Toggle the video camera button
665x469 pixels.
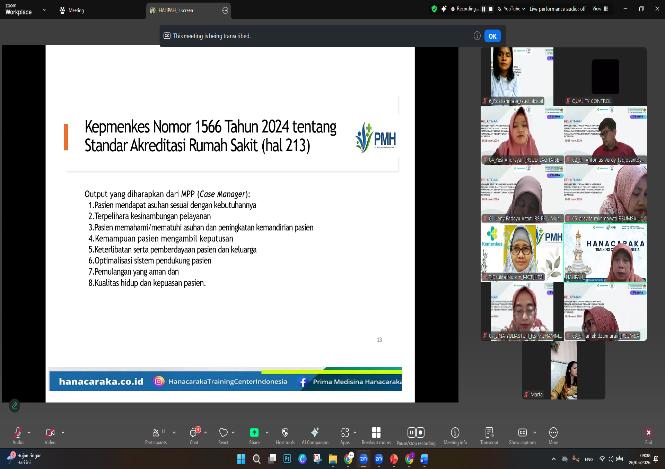coord(49,434)
